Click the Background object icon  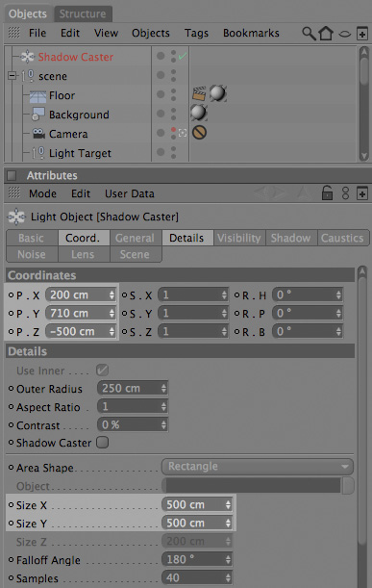point(37,115)
